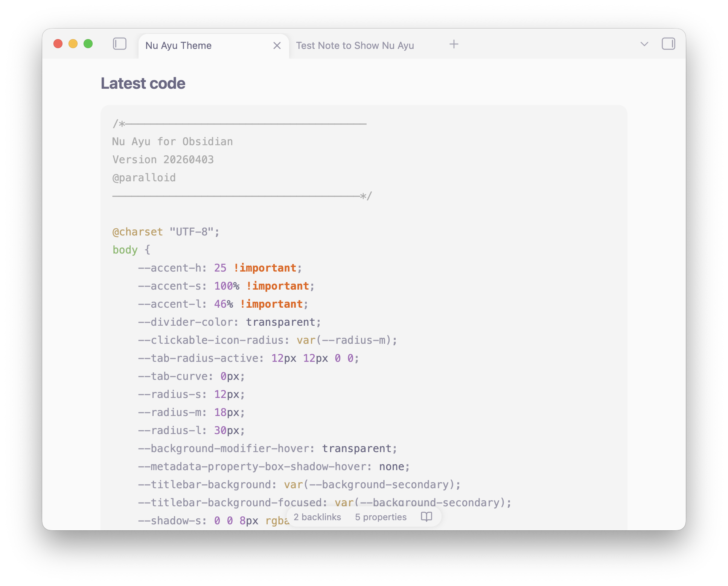Click the --divider-color: transparent line
Viewport: 728px width, 586px height.
coord(230,322)
